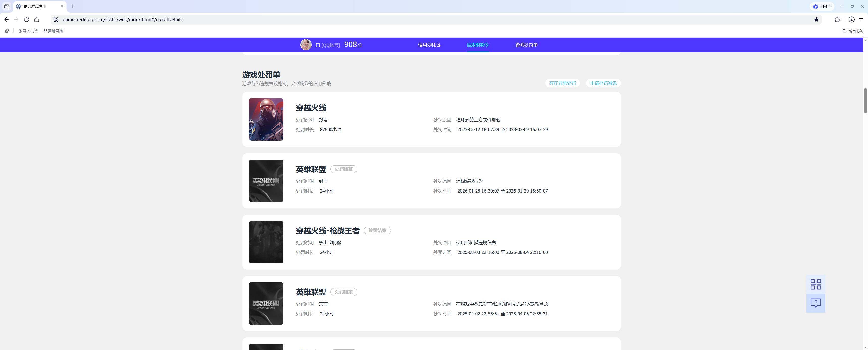Image resolution: width=868 pixels, height=350 pixels.
Task: Click the 申请处罚减免 button
Action: pyautogui.click(x=604, y=83)
